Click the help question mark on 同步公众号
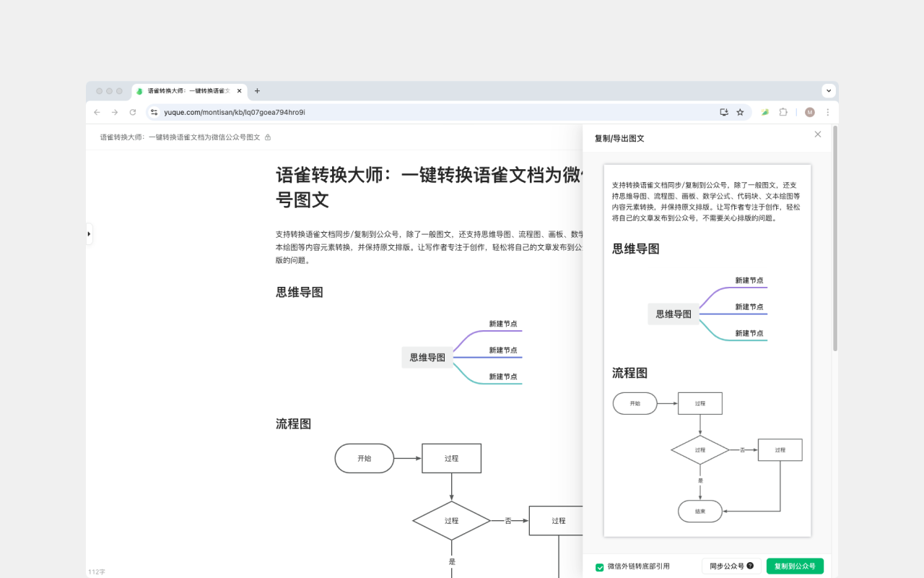Image resolution: width=924 pixels, height=578 pixels. pos(750,566)
